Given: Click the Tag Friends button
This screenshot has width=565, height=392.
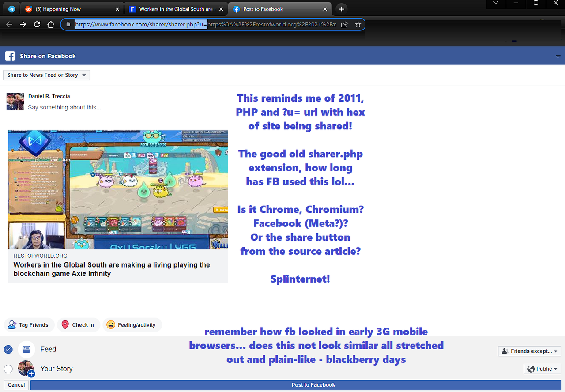Looking at the screenshot, I should coord(29,325).
